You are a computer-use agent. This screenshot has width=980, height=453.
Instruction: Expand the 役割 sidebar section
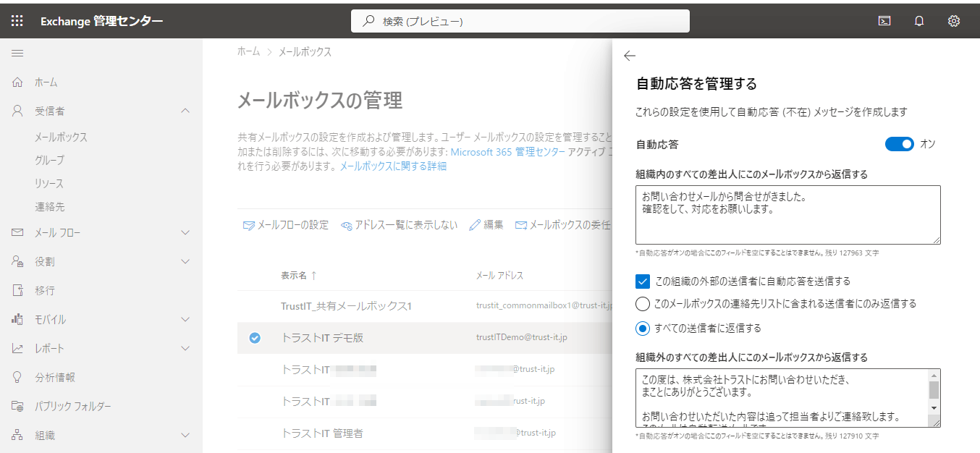coord(185,261)
